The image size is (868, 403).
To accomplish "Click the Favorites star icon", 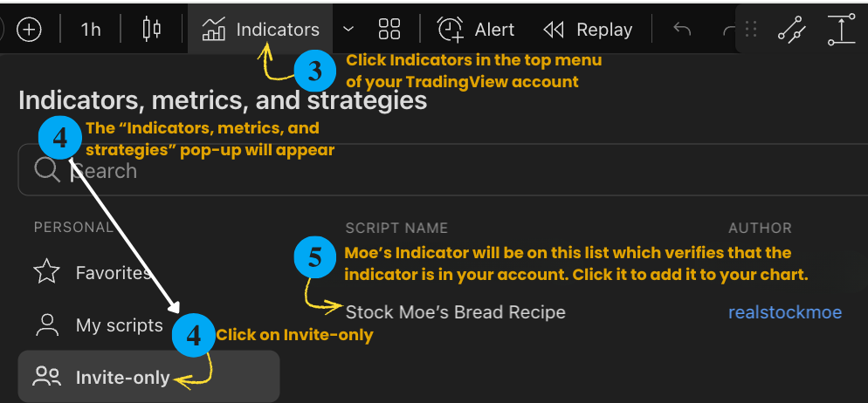I will (46, 272).
